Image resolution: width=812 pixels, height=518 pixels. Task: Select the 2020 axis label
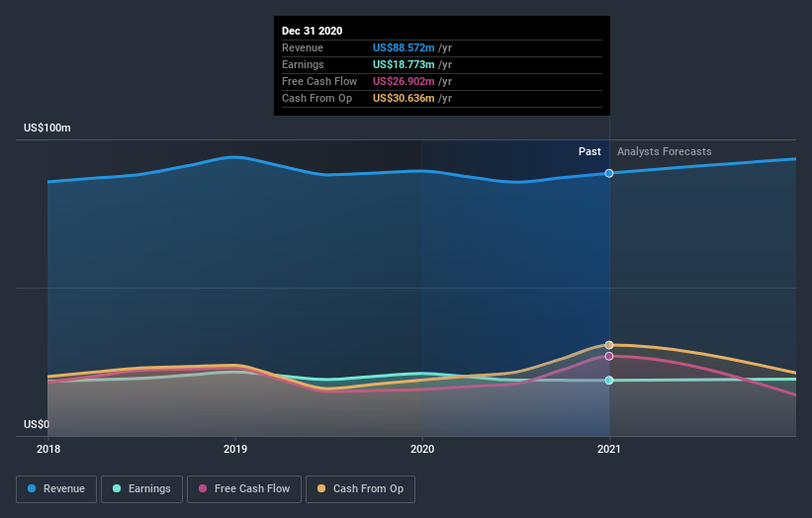click(x=422, y=449)
